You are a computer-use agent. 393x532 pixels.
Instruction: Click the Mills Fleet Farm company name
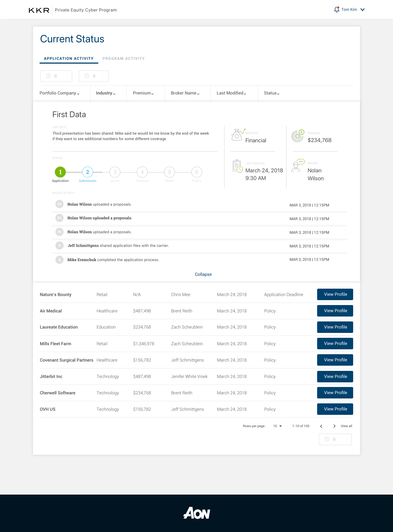(55, 344)
